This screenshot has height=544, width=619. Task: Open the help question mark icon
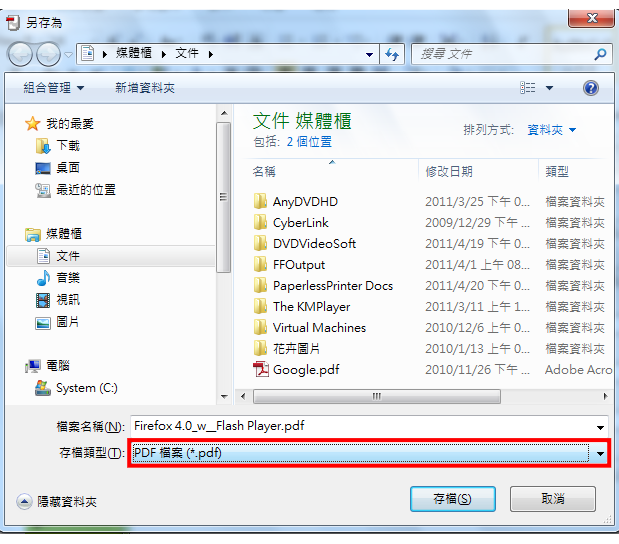[x=591, y=88]
